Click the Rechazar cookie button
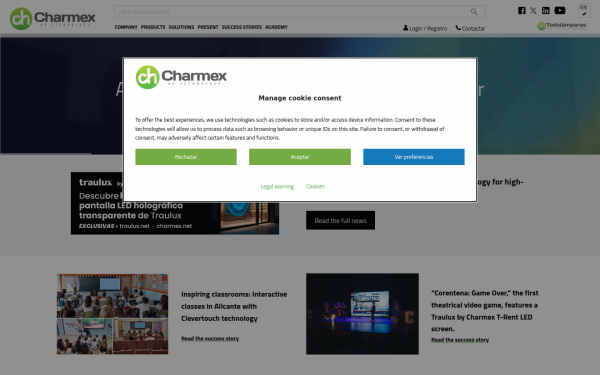600x375 pixels. coord(186,157)
